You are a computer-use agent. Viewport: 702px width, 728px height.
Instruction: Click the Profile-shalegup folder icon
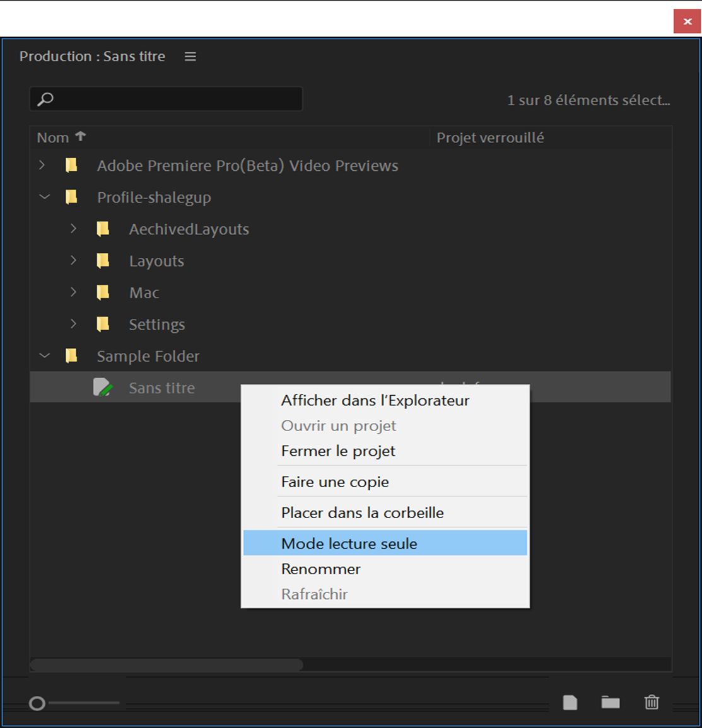tap(71, 197)
